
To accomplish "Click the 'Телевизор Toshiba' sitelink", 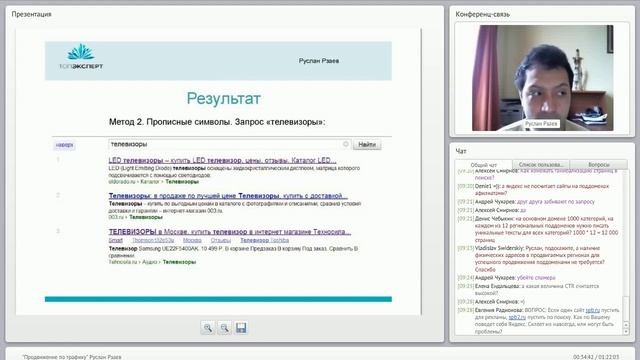I will click(x=264, y=240).
